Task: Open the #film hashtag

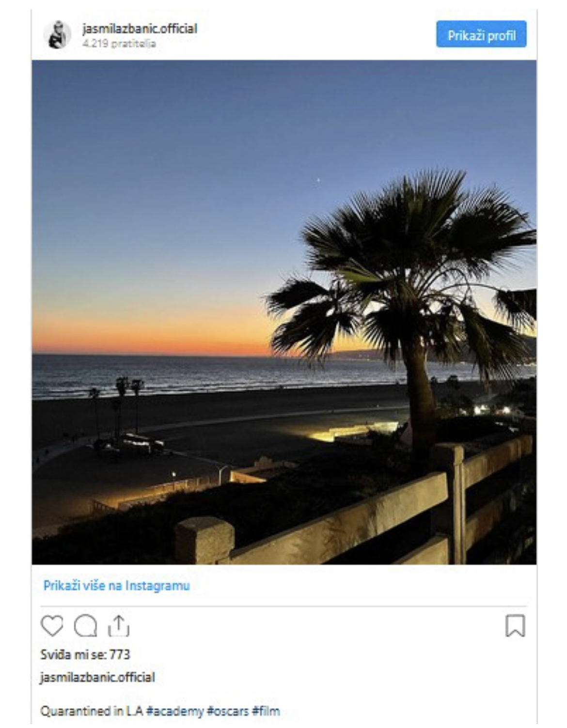Action: coord(266,711)
